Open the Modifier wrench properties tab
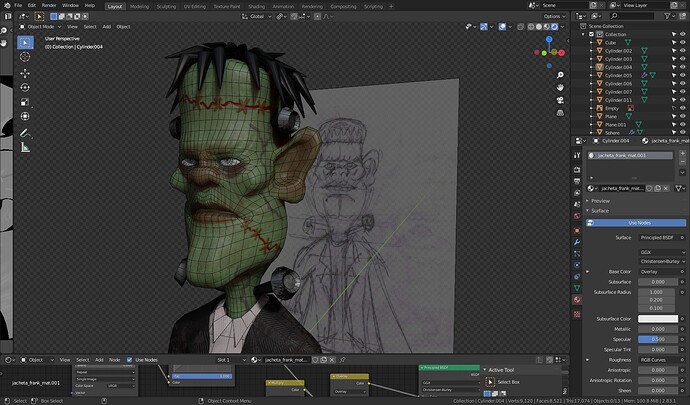Screen dimensions: 690x405 (577, 242)
